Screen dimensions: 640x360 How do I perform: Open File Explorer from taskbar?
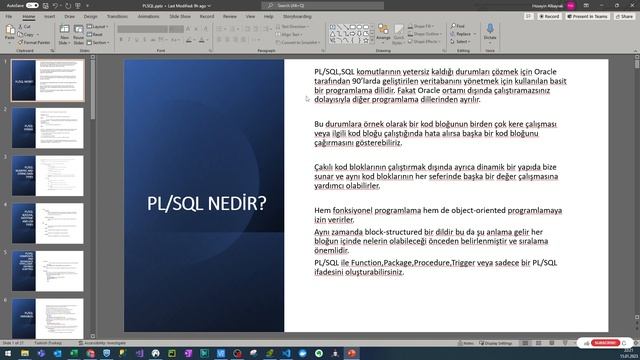25,353
